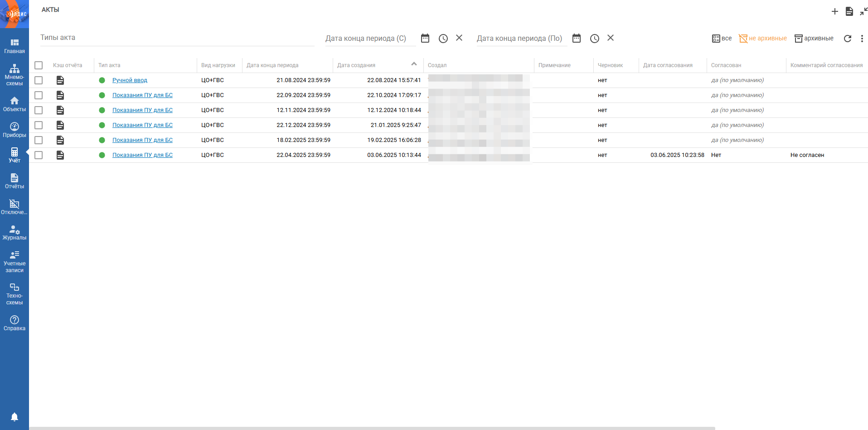Toggle sort arrow on Дата создания column
The height and width of the screenshot is (430, 868).
click(414, 64)
